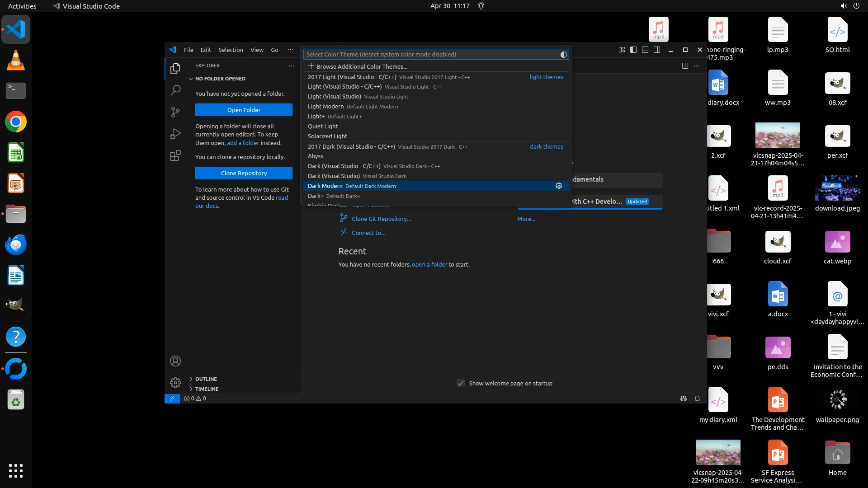Collapse the NO FOLDER OPENED section
The image size is (868, 488).
tap(220, 79)
